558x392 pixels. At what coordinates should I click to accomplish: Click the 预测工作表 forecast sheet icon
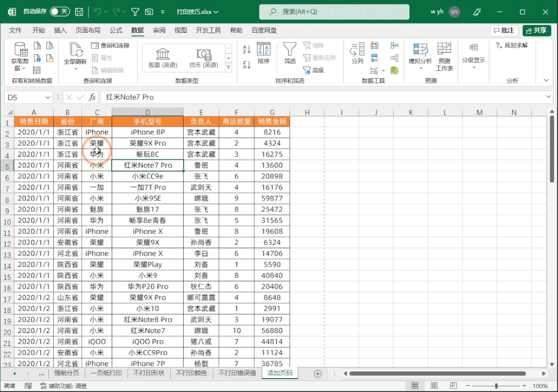(x=444, y=57)
